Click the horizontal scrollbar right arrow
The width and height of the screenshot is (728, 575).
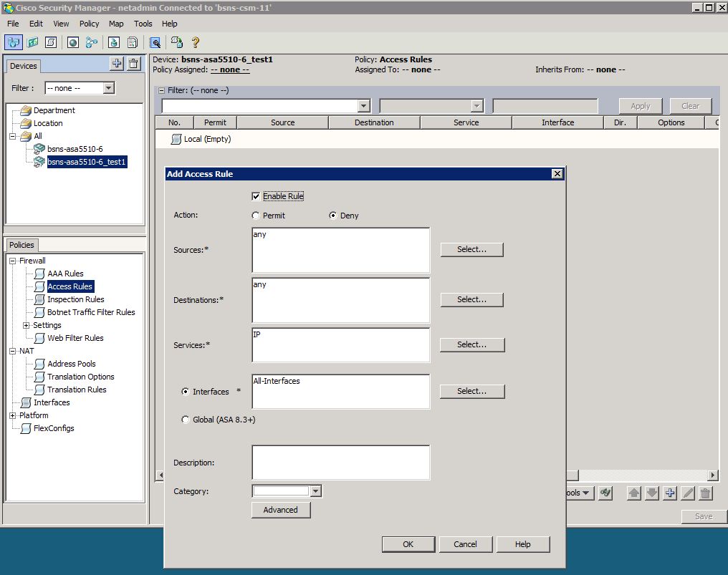[713, 475]
